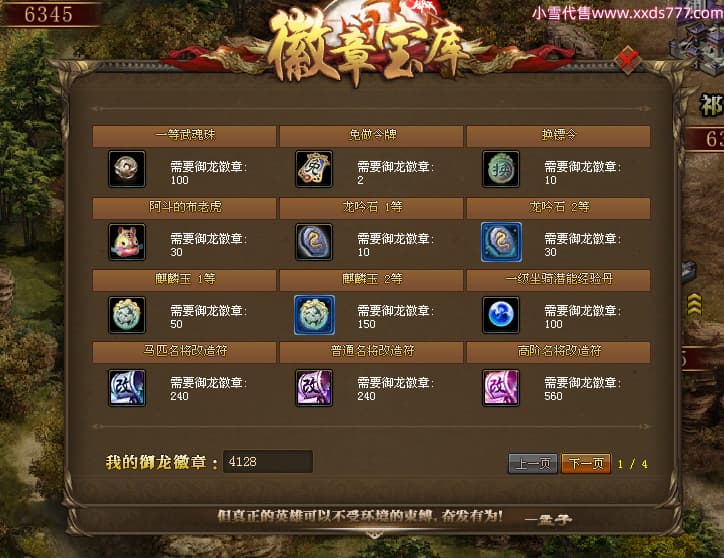724x558 pixels.
Task: Click the page indicator 1 / 4
Action: click(633, 464)
